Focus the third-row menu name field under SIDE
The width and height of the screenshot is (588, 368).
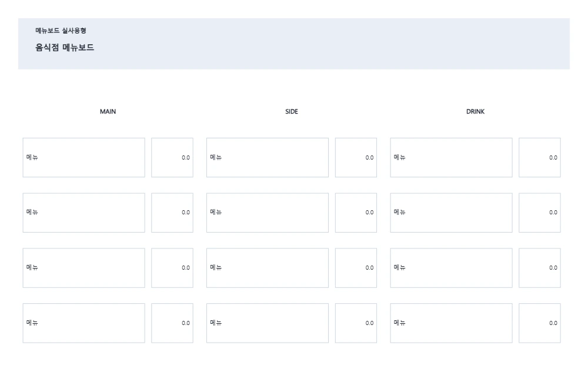point(268,268)
